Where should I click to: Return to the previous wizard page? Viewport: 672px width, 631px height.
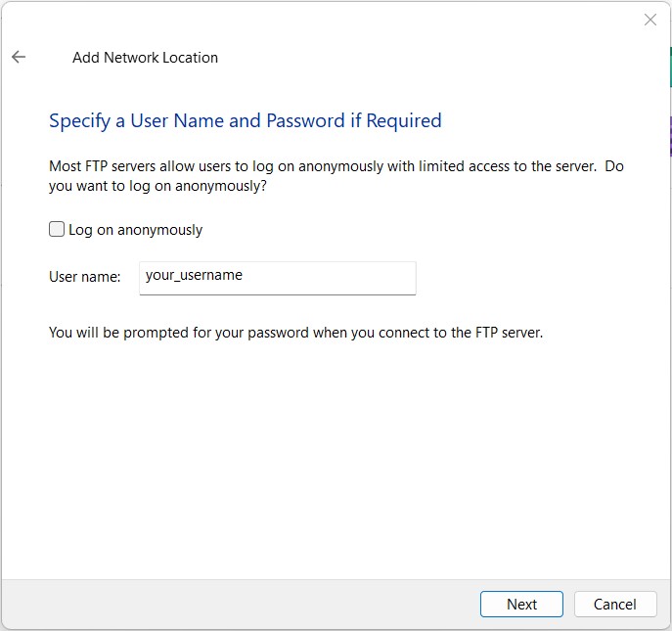pyautogui.click(x=19, y=57)
